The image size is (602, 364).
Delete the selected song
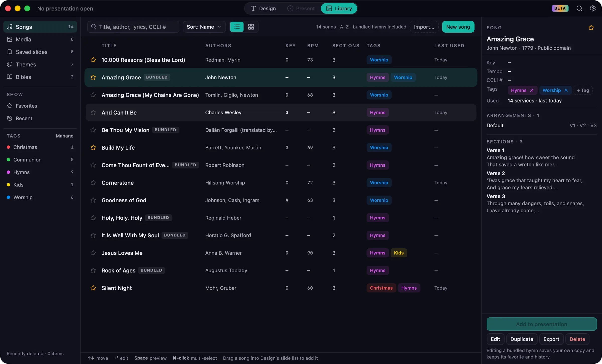point(577,339)
